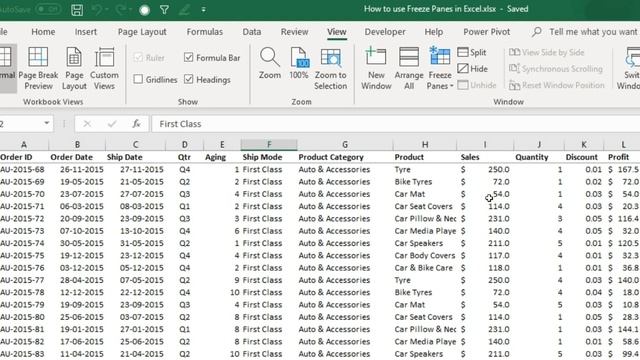Select column F header
The width and height of the screenshot is (640, 360).
tap(269, 144)
